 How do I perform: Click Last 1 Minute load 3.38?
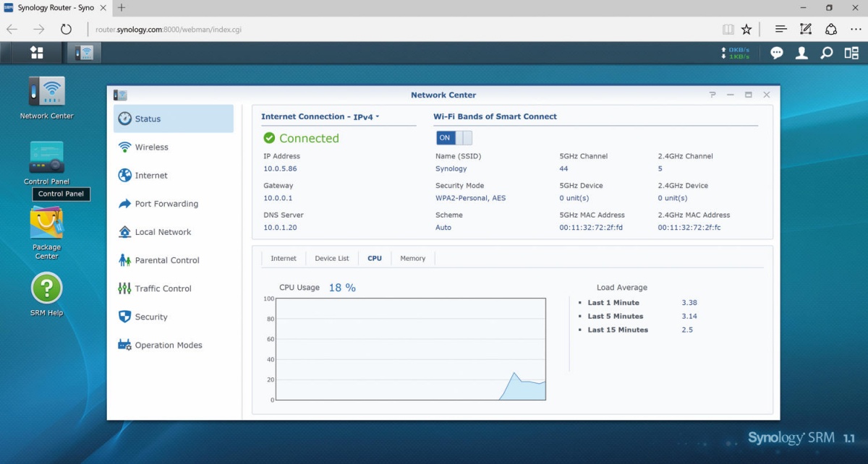689,303
